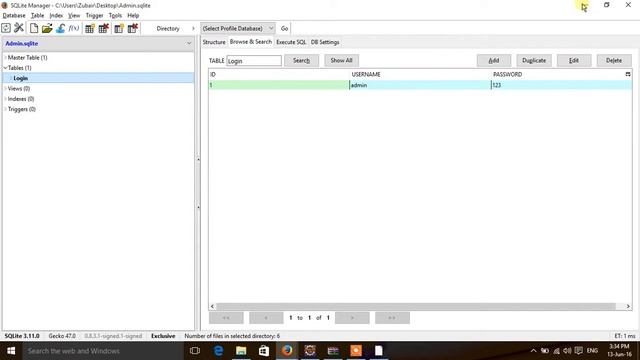The image size is (640, 360).
Task: Sort by the USERNAME column header
Action: click(420, 74)
